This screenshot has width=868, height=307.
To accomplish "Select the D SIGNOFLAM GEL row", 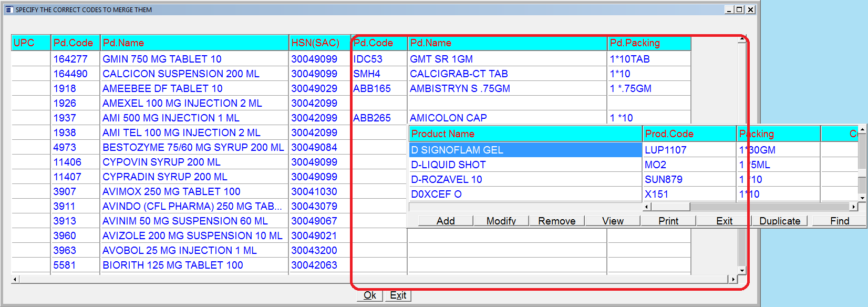I will pyautogui.click(x=525, y=150).
